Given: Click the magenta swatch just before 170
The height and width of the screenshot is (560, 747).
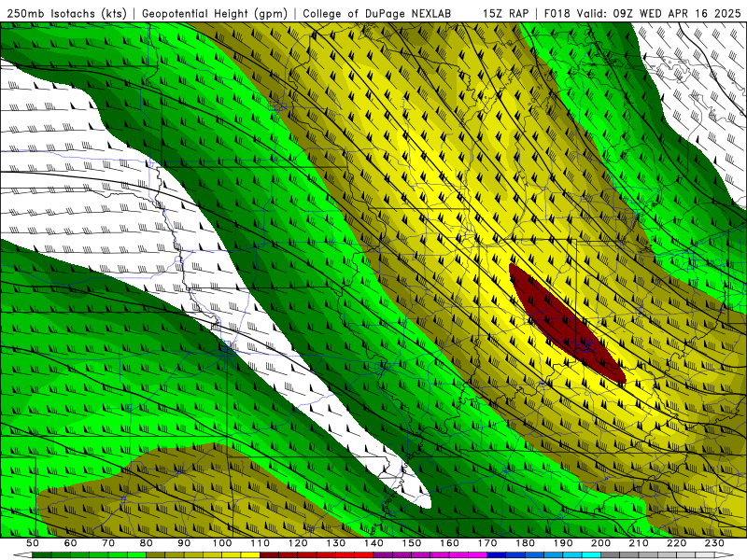Looking at the screenshot, I should [478, 555].
